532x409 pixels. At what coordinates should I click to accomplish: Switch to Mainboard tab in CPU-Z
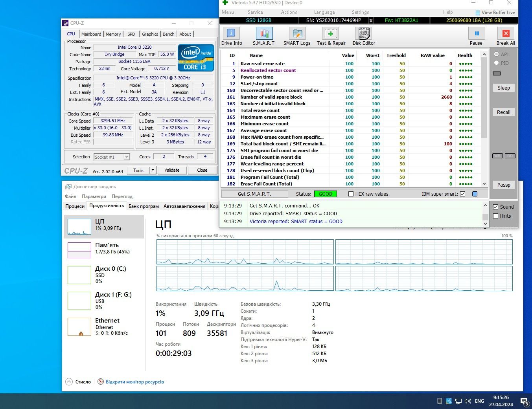coord(91,34)
